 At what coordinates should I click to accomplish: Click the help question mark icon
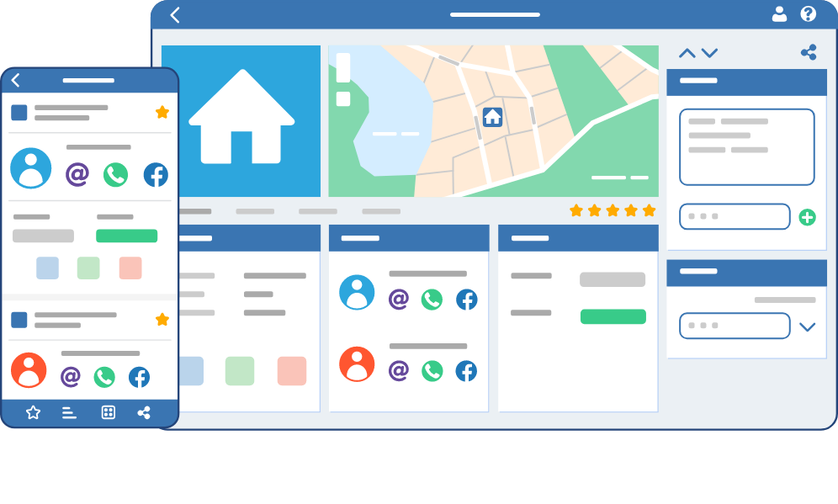tap(808, 14)
